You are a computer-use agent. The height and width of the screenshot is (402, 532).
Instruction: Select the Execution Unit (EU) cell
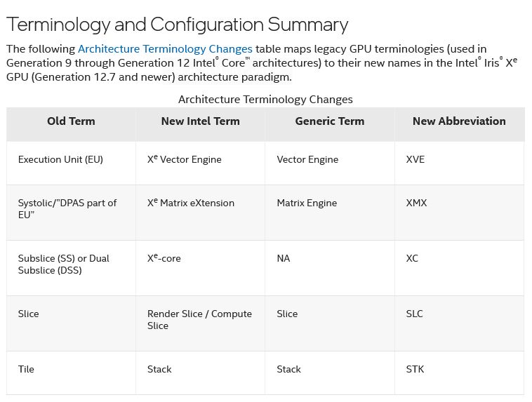[60, 160]
